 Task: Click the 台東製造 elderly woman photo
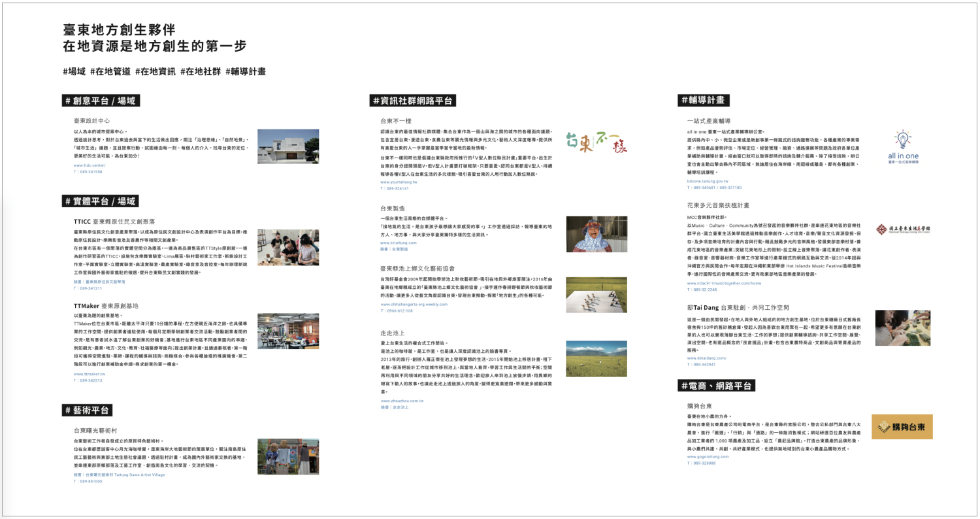[x=596, y=234]
